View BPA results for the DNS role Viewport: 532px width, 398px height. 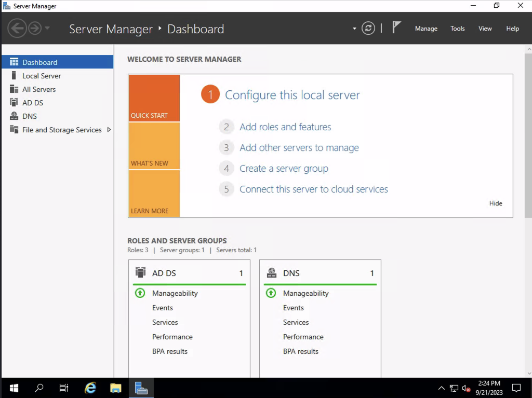(x=301, y=351)
